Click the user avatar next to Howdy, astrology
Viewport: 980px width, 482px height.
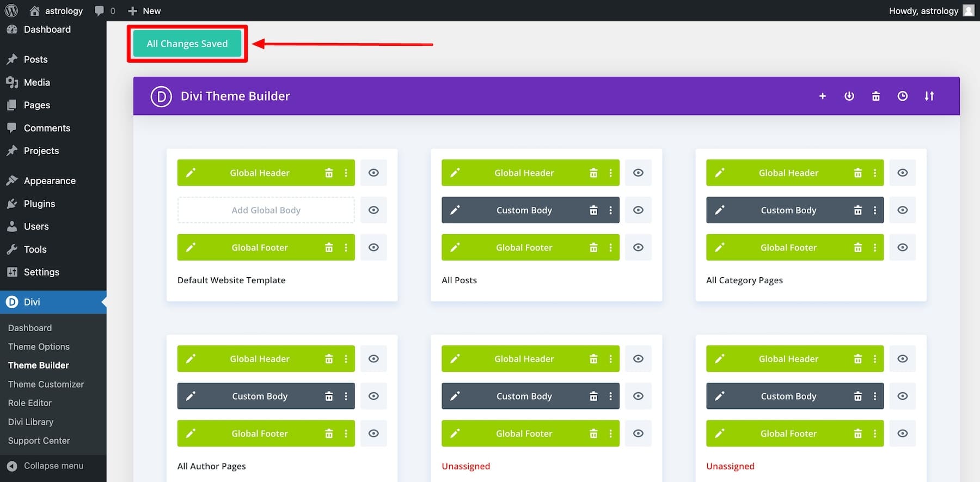point(969,10)
